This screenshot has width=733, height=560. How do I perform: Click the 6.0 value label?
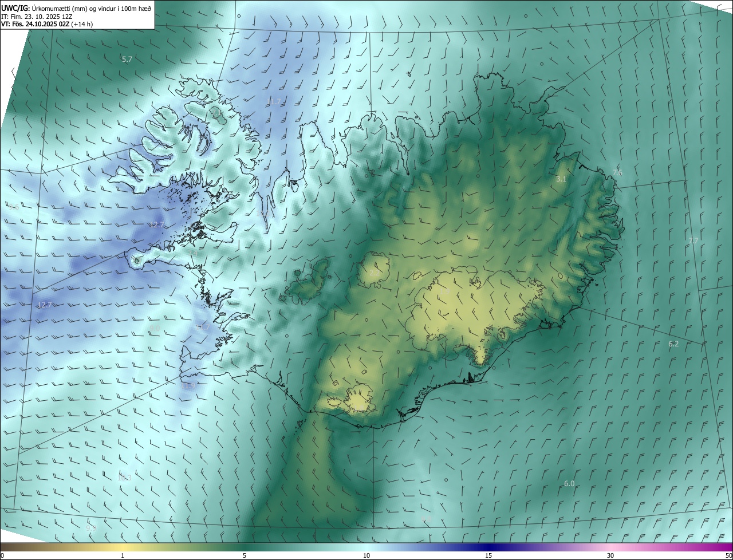569,483
